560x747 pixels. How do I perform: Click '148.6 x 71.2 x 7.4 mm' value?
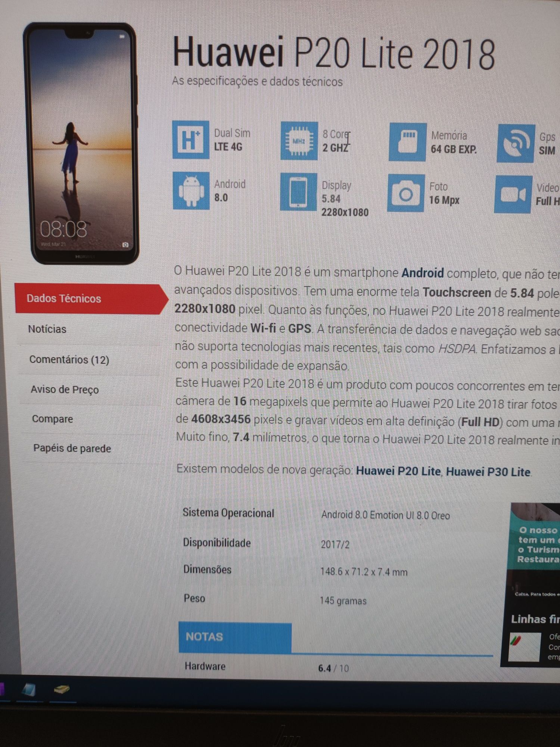pyautogui.click(x=364, y=572)
